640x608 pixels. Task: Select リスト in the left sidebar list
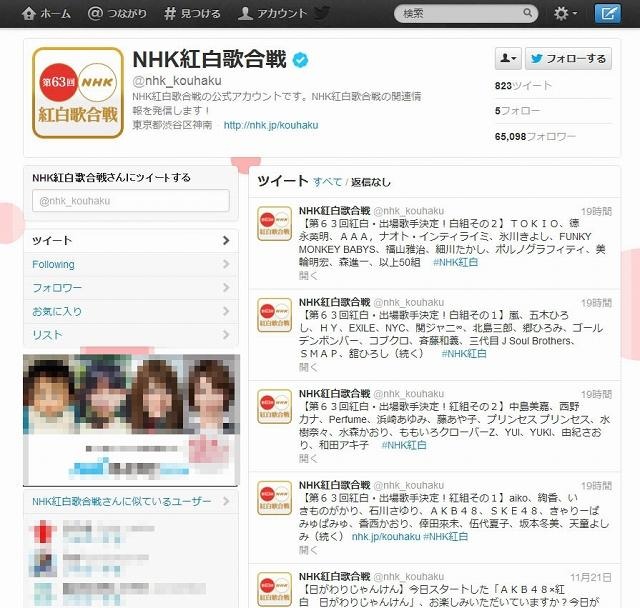coord(131,335)
